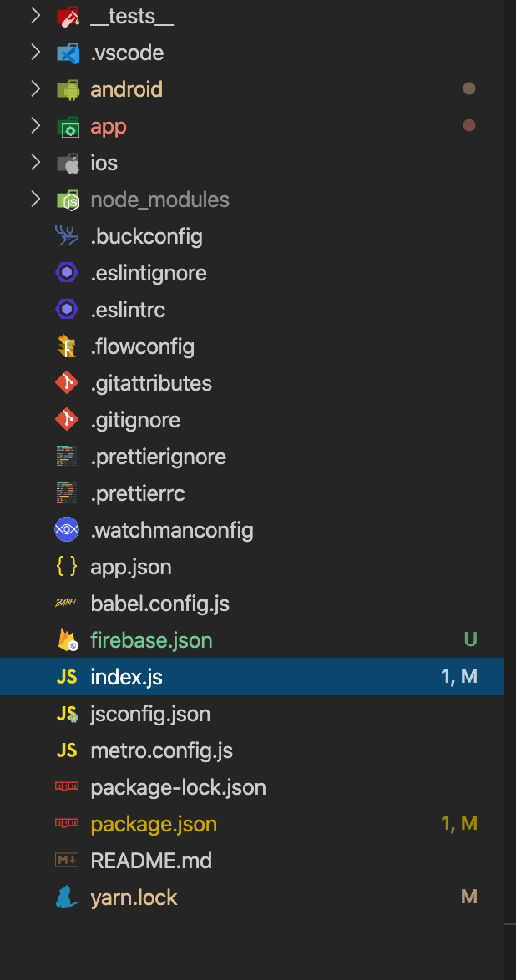Click the android folder icon
Image resolution: width=516 pixels, height=980 pixels.
tap(68, 89)
